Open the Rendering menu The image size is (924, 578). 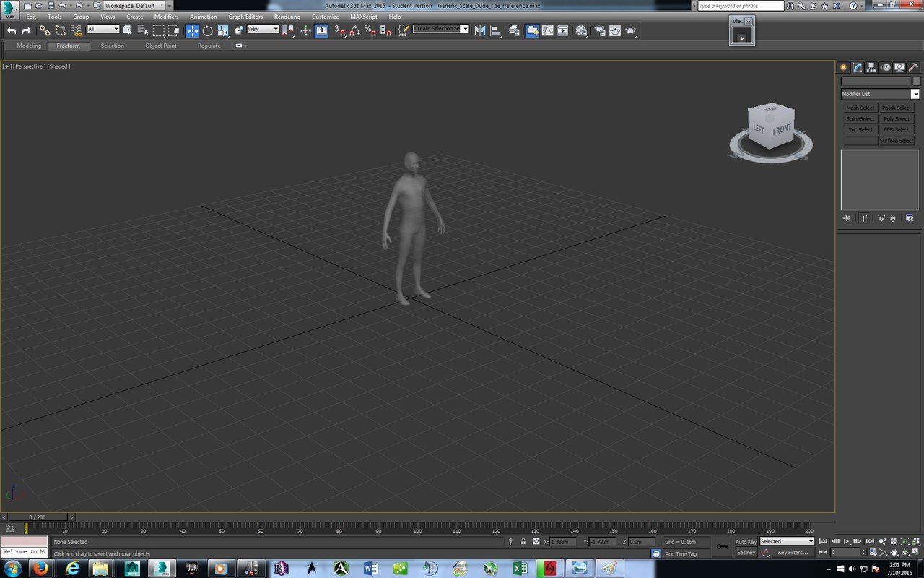click(x=287, y=17)
